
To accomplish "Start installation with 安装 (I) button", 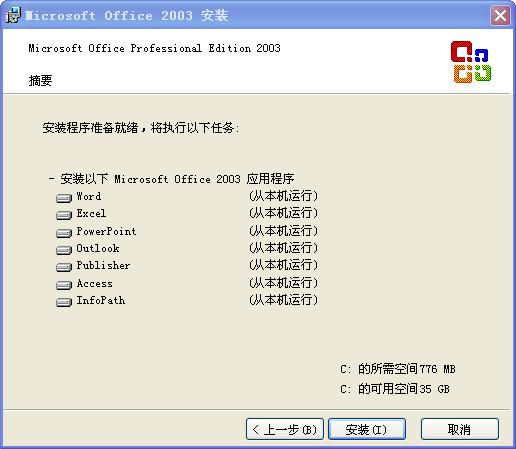I will click(367, 429).
